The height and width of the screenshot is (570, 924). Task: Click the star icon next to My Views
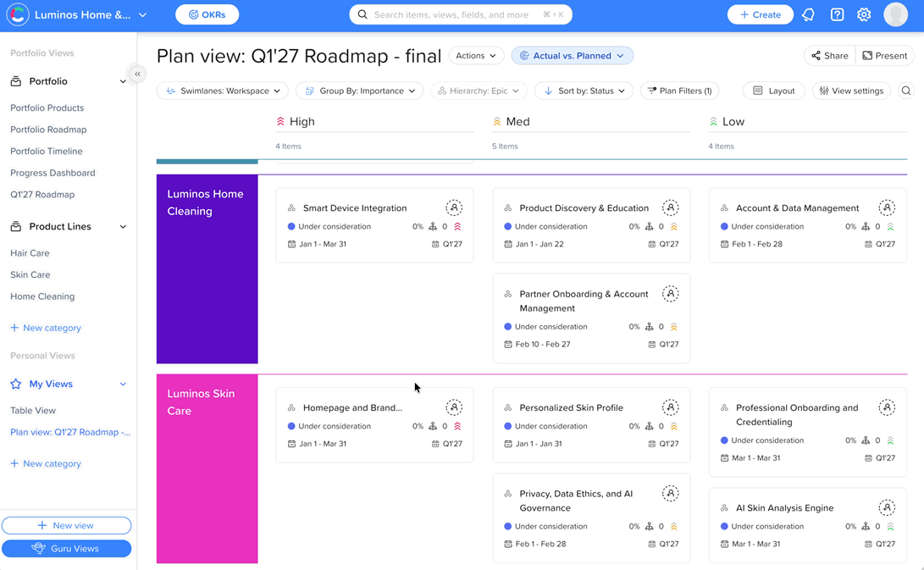16,384
